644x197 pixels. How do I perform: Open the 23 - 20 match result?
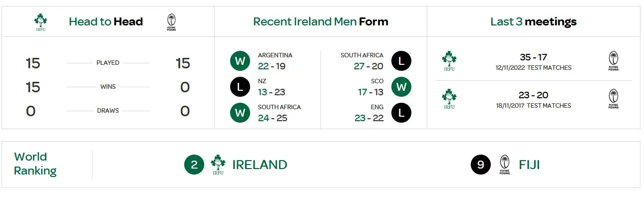click(533, 95)
